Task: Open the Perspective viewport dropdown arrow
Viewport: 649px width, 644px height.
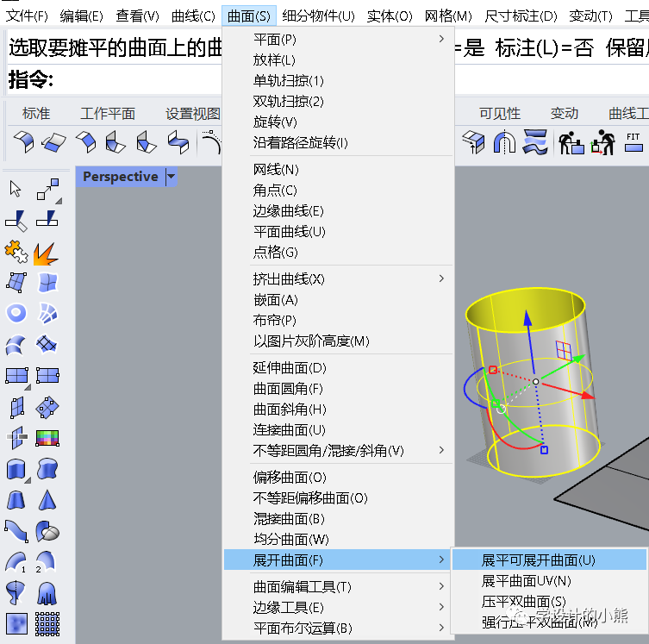Action: coord(172,177)
